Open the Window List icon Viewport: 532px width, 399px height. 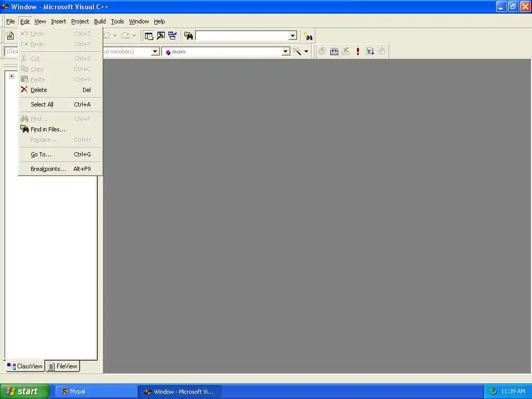[x=172, y=36]
